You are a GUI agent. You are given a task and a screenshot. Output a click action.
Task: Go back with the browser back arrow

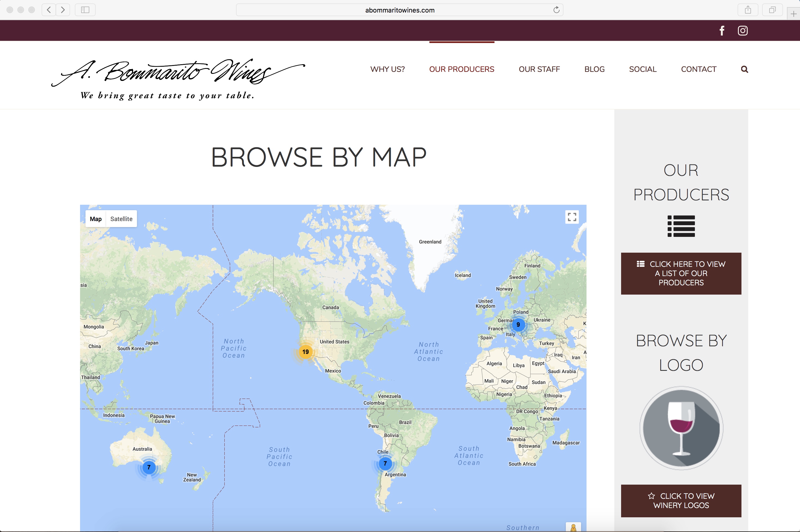pyautogui.click(x=49, y=10)
